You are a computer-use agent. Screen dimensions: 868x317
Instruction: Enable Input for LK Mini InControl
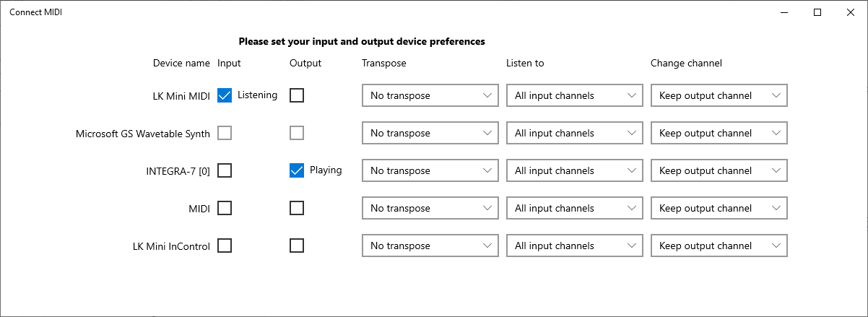point(225,246)
